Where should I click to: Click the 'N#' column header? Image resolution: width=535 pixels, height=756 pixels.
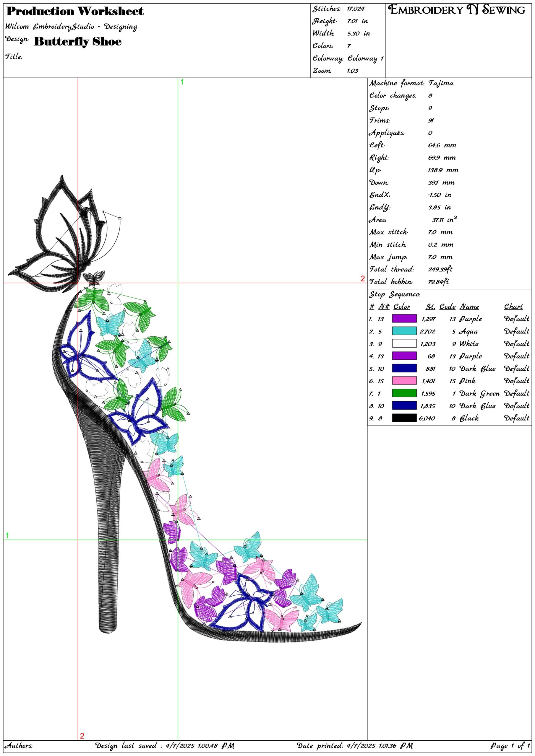tap(384, 307)
